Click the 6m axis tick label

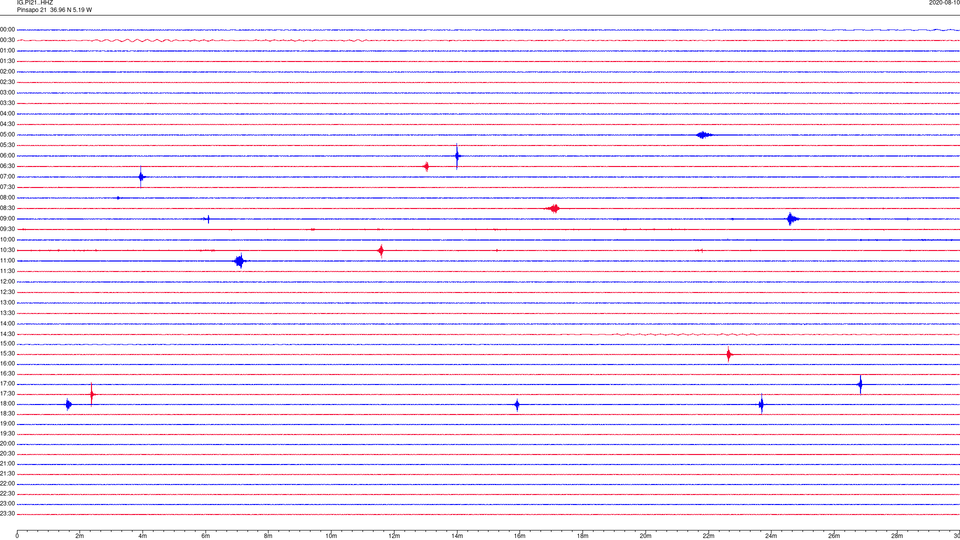(205, 536)
